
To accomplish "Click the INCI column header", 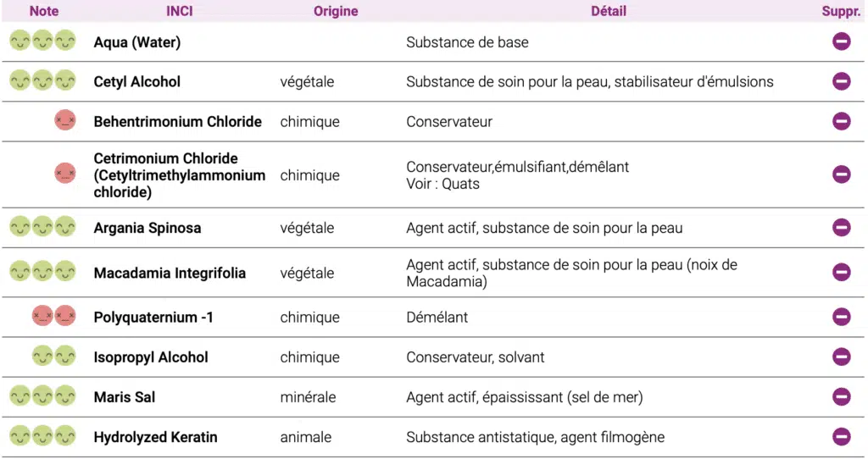I will coord(180,11).
